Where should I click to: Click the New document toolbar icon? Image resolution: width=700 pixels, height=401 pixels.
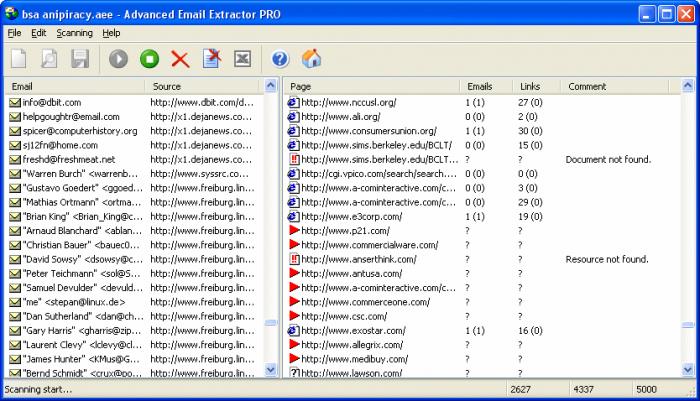(20, 59)
